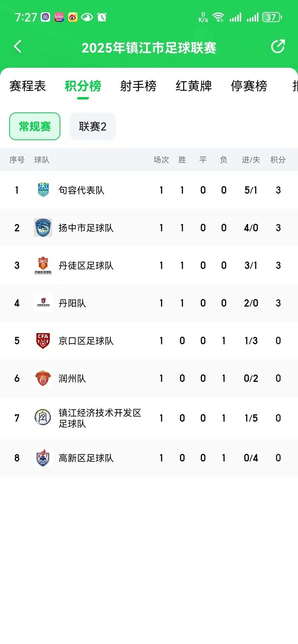Tap the 扬中市足球队 team badge
The image size is (298, 644).
(43, 227)
